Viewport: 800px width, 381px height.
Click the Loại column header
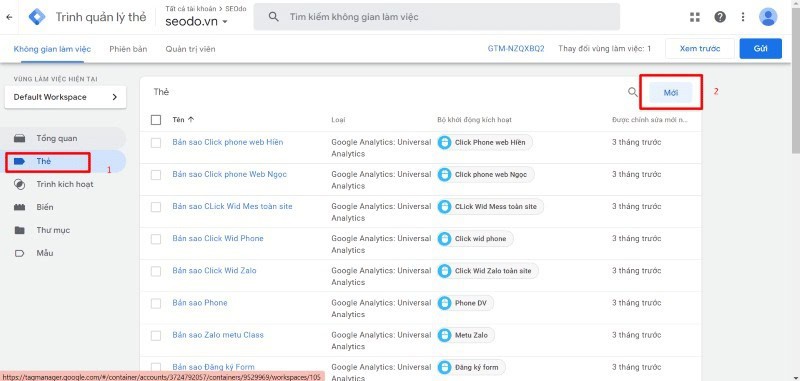tap(338, 120)
